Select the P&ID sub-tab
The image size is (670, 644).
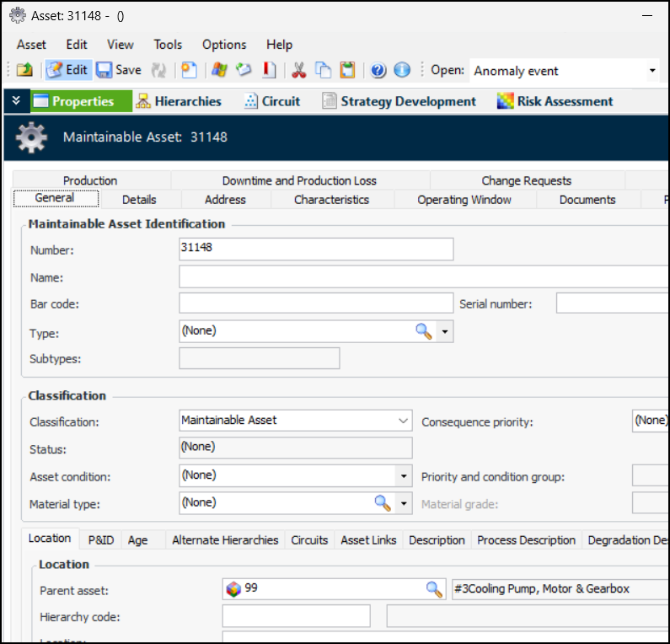click(x=101, y=540)
